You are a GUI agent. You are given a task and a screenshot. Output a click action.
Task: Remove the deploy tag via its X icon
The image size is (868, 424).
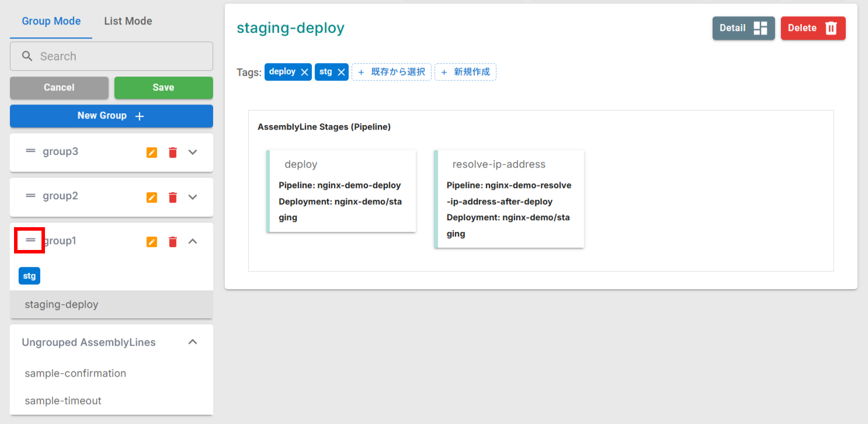coord(304,71)
